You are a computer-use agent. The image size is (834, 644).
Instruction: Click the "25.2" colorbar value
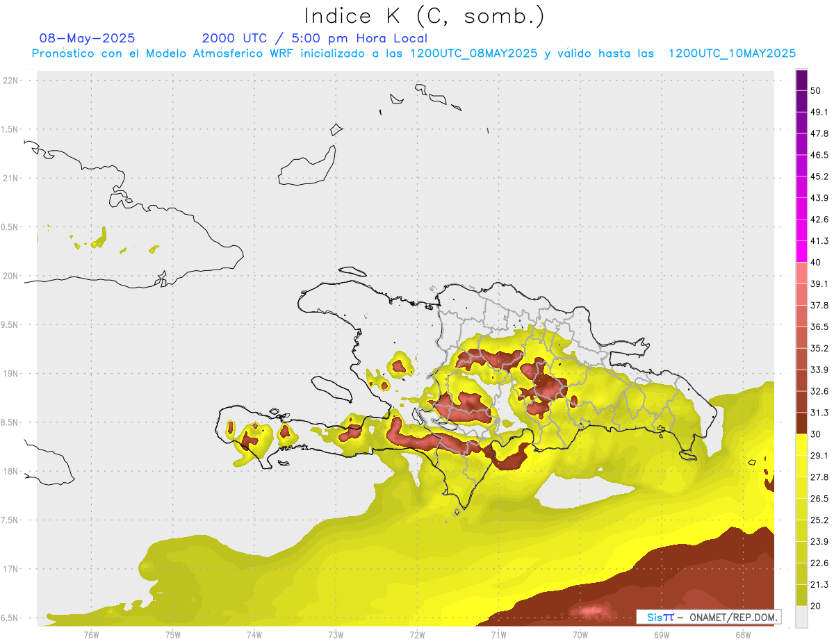click(x=819, y=520)
